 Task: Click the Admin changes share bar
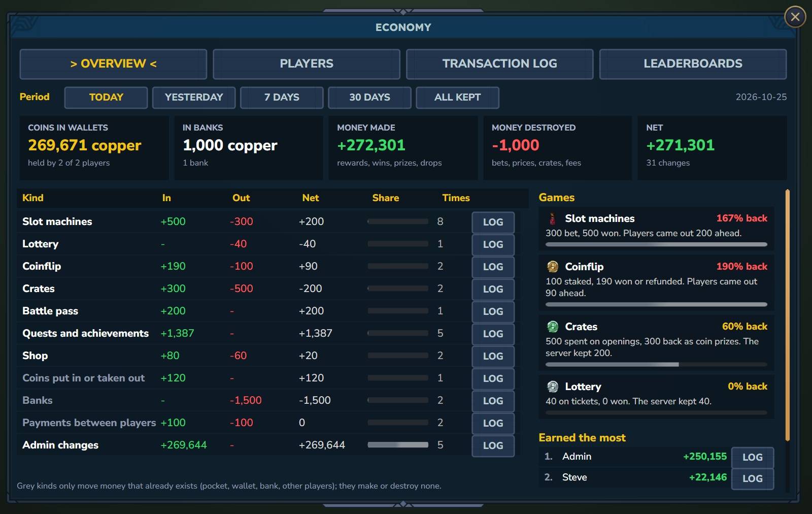pos(398,445)
